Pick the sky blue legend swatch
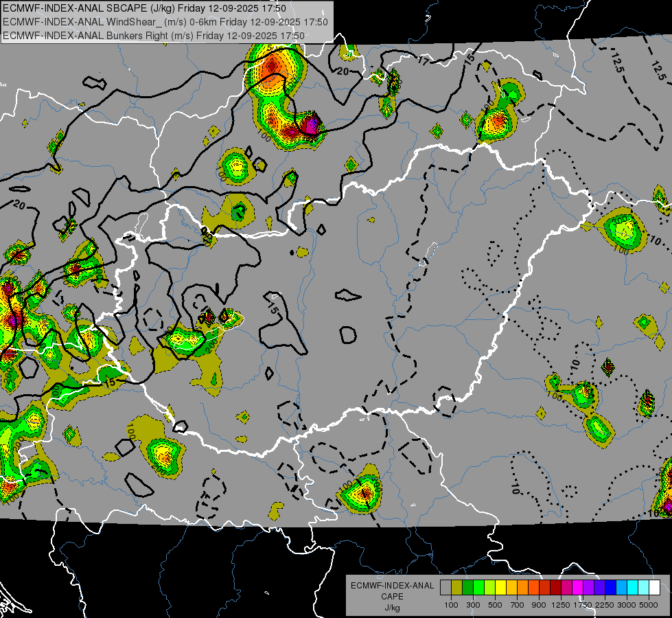This screenshot has width=672, height=618. click(621, 587)
